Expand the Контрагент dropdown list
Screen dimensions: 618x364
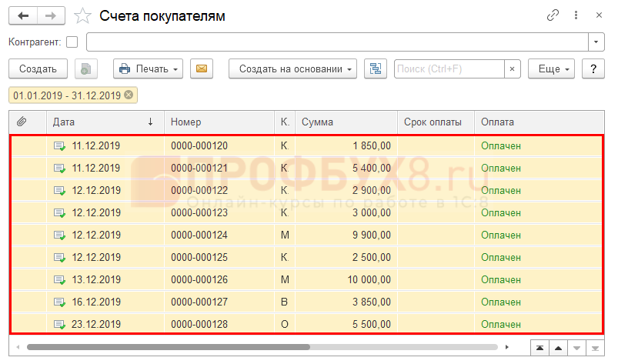point(596,42)
